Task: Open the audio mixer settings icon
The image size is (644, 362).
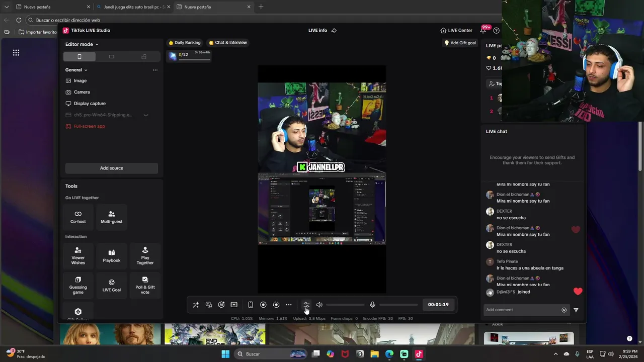Action: 306,305
